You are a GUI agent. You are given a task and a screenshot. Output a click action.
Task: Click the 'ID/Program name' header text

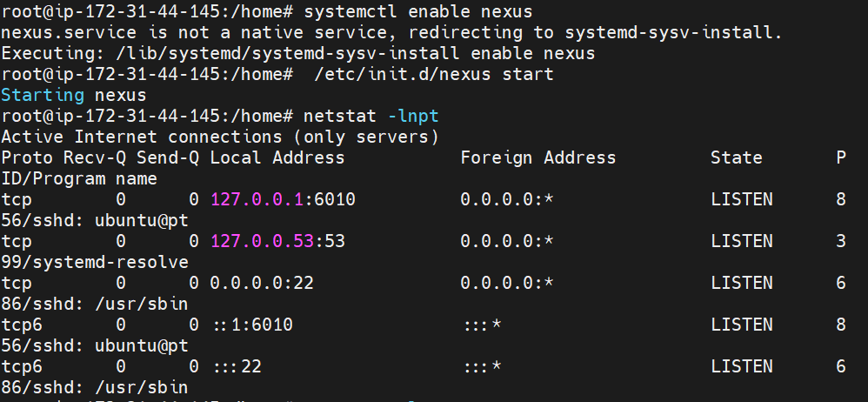(x=79, y=179)
